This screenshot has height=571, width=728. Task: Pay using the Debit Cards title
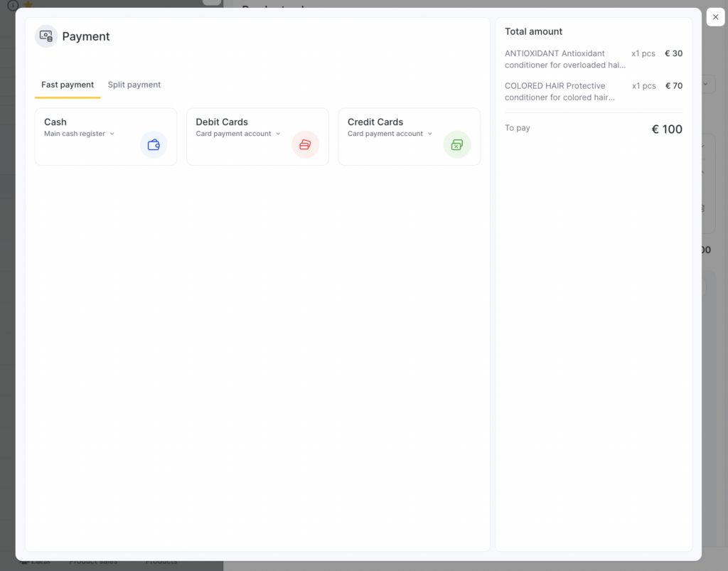pos(222,122)
